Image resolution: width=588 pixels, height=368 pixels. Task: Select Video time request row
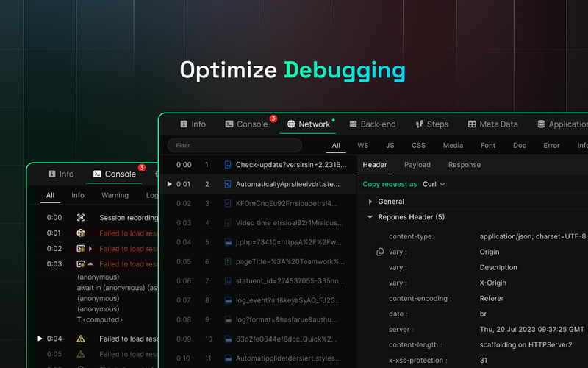pos(258,223)
